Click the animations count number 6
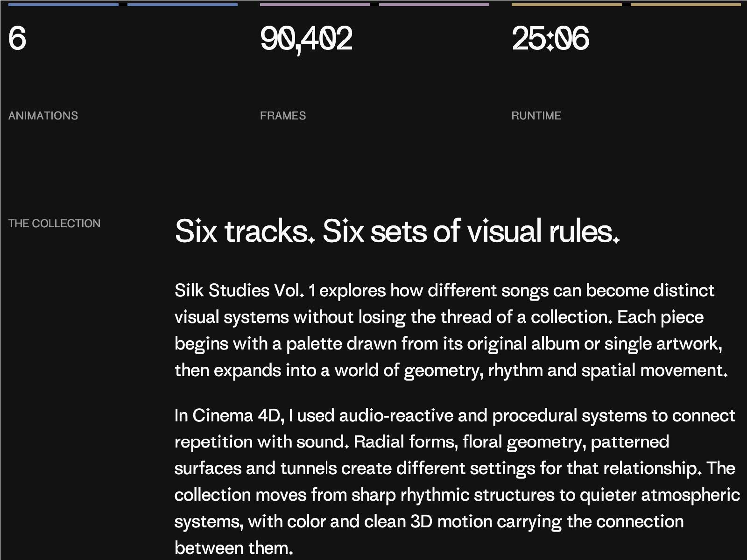The width and height of the screenshot is (747, 560). pyautogui.click(x=17, y=38)
